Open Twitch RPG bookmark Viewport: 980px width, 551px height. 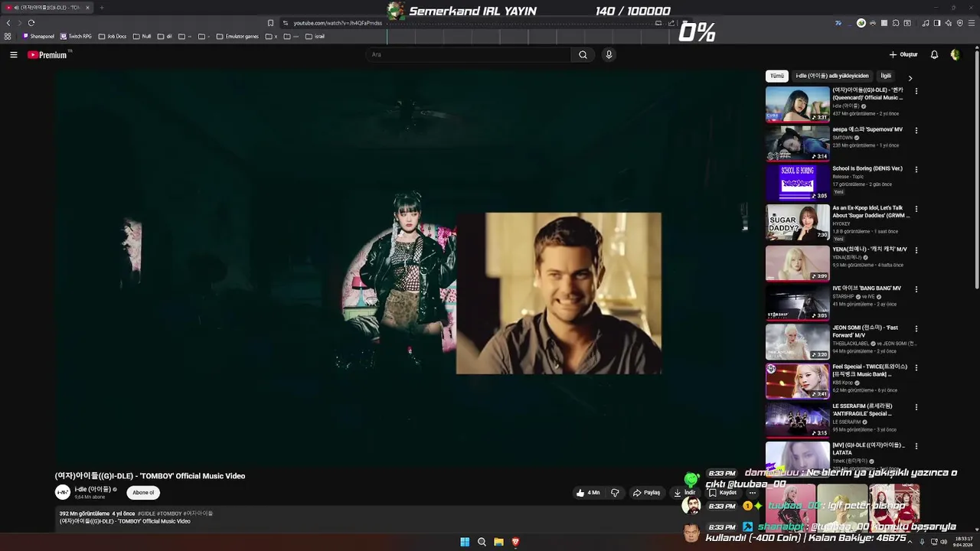point(76,36)
